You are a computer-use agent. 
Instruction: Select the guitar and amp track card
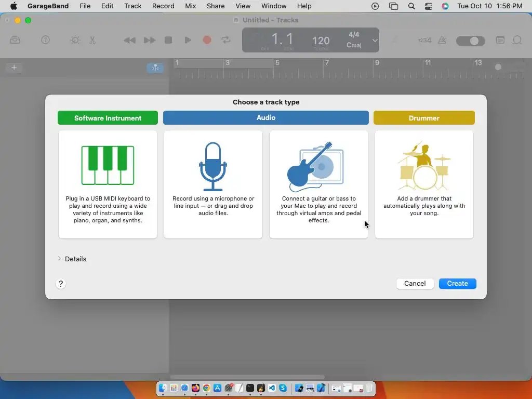[x=318, y=184]
